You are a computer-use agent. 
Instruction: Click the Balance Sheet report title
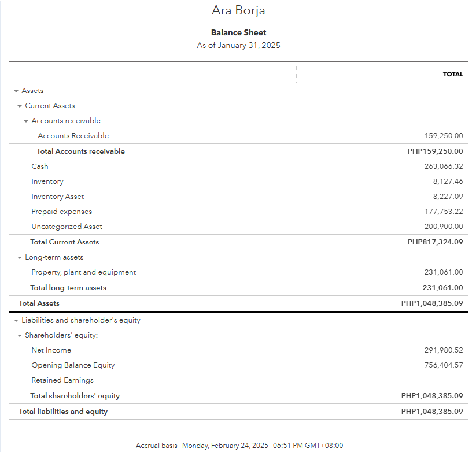pyautogui.click(x=238, y=33)
